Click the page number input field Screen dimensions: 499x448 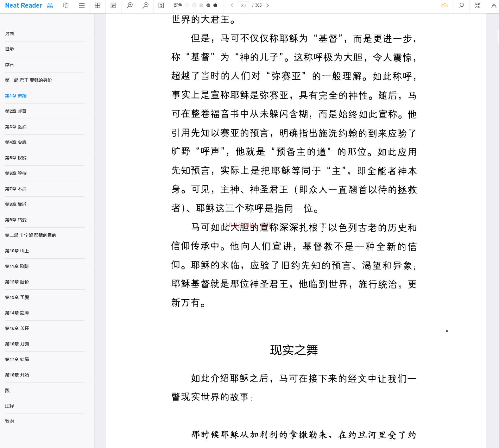click(243, 5)
